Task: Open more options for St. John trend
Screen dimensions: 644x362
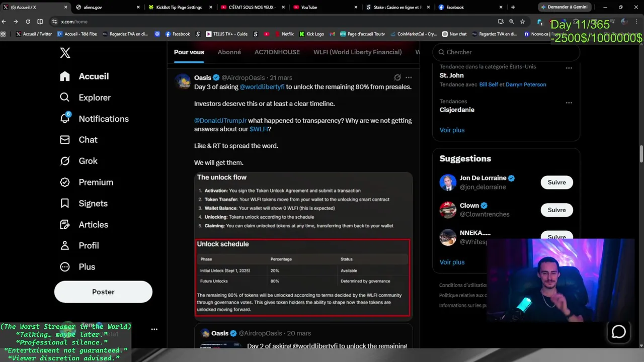Action: pos(569,68)
